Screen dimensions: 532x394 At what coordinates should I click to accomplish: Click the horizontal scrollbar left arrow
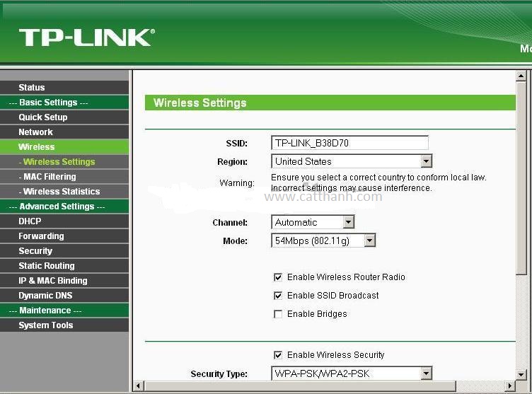tap(138, 386)
